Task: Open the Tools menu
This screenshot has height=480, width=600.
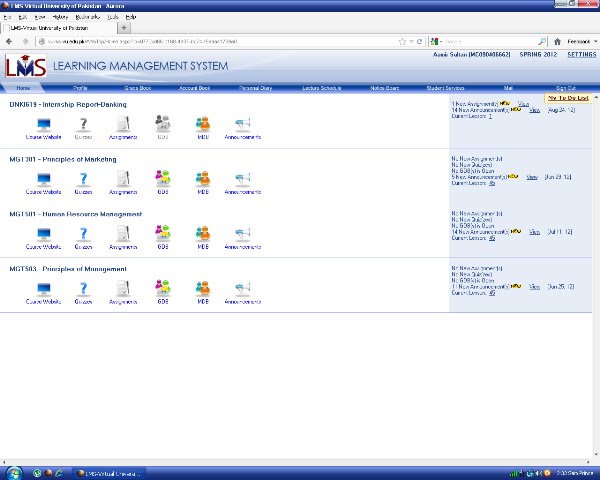Action: pos(112,17)
